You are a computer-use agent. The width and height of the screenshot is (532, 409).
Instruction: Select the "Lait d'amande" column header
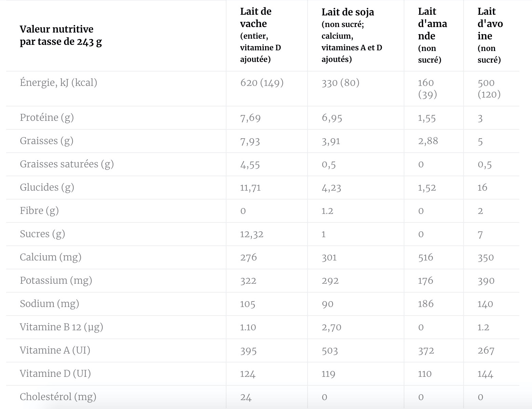[x=432, y=24]
